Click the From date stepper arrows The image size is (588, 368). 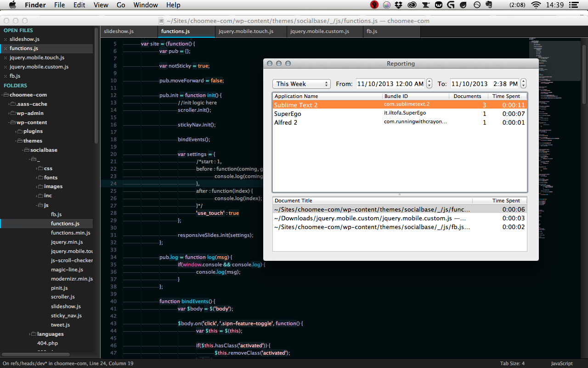click(x=429, y=84)
